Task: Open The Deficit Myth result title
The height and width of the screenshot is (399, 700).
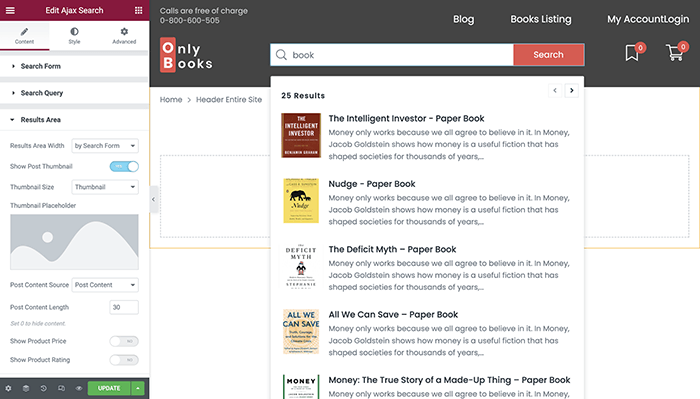Action: (392, 249)
